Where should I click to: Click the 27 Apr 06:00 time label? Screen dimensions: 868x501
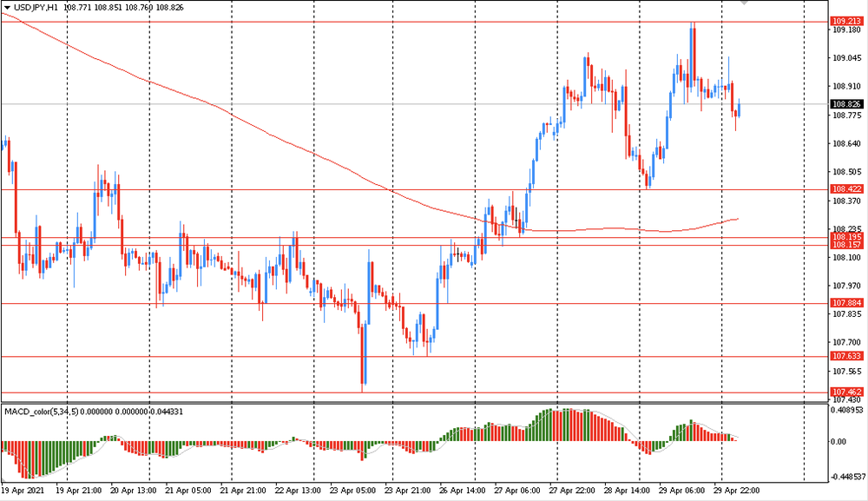point(517,491)
